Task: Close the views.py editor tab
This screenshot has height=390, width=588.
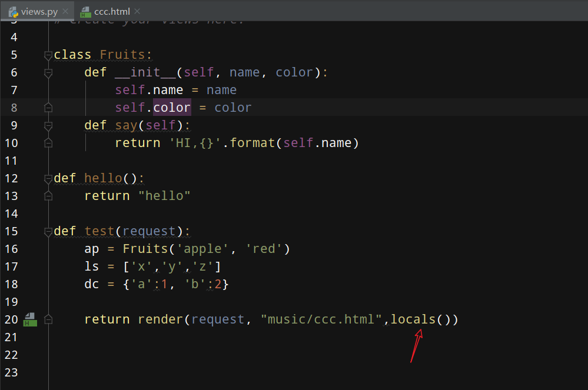Action: pyautogui.click(x=65, y=11)
